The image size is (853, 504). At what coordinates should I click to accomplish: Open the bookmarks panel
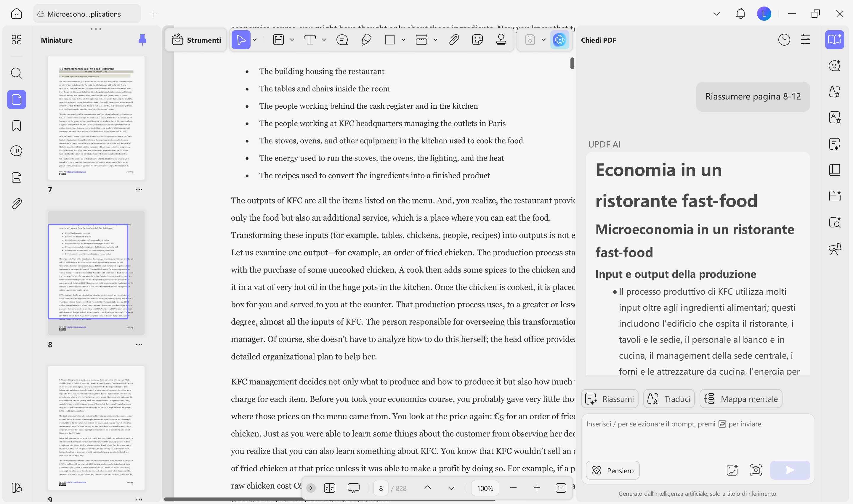click(16, 126)
